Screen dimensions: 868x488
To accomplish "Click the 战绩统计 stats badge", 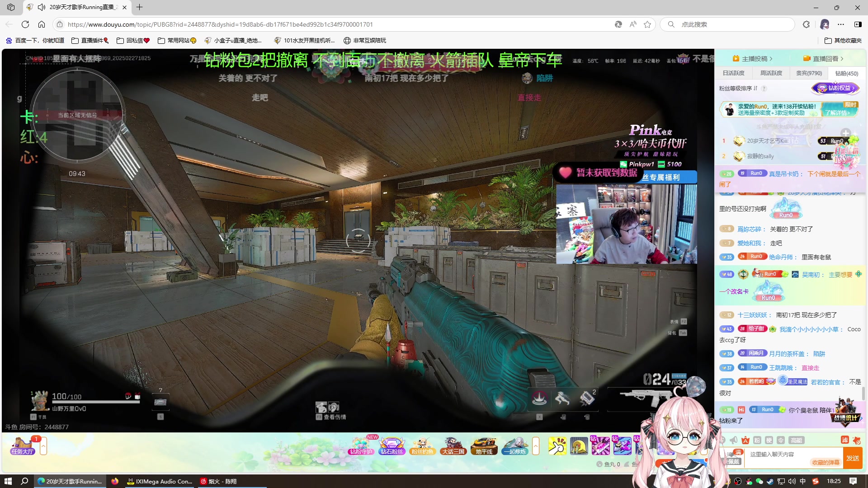I will (846, 411).
